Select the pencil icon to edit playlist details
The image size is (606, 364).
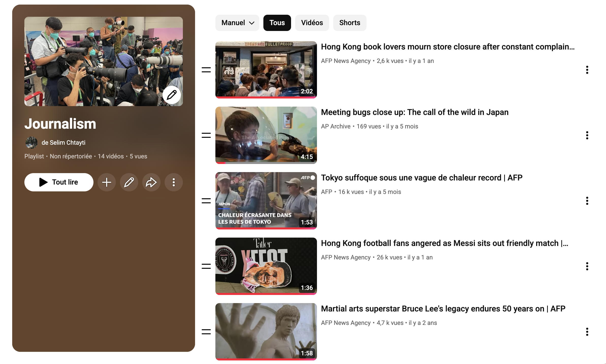(129, 182)
